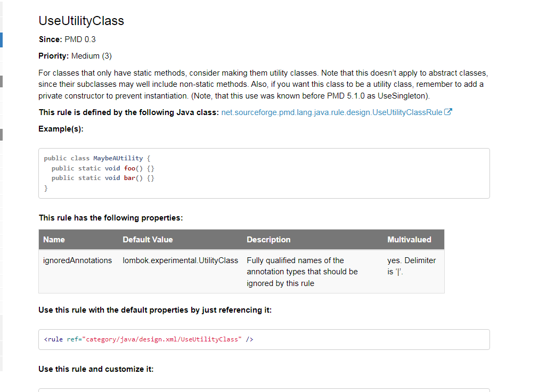555x392 pixels.
Task: Click the 'Priority: Medium (3)' line
Action: (x=75, y=56)
